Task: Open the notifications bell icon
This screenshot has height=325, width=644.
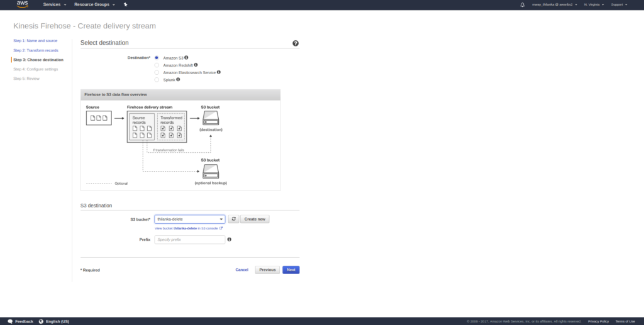Action: coord(522,4)
